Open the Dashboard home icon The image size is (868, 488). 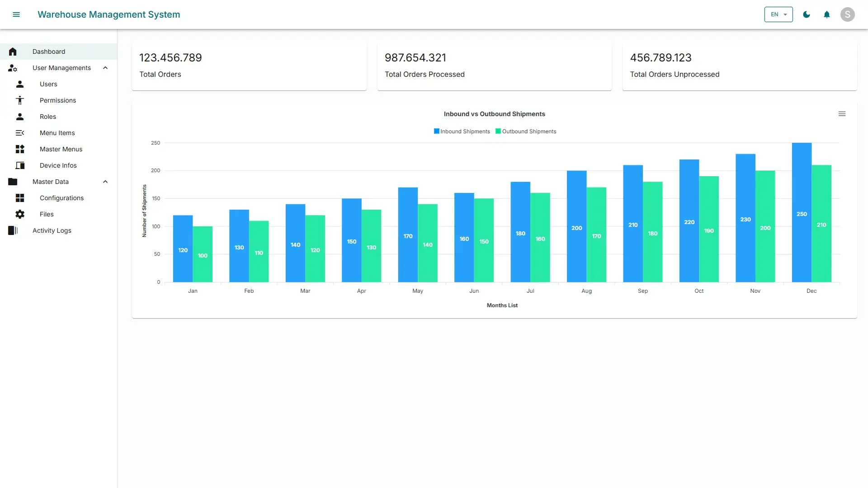12,52
